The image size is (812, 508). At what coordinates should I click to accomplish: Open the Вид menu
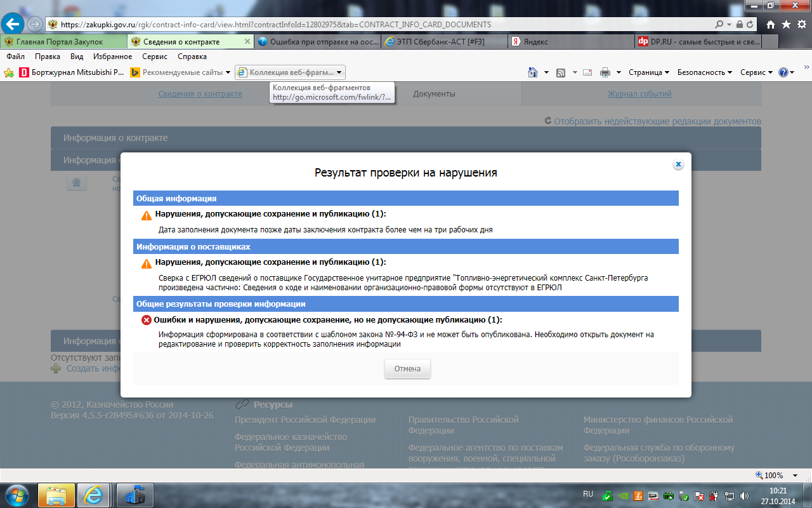pyautogui.click(x=77, y=57)
